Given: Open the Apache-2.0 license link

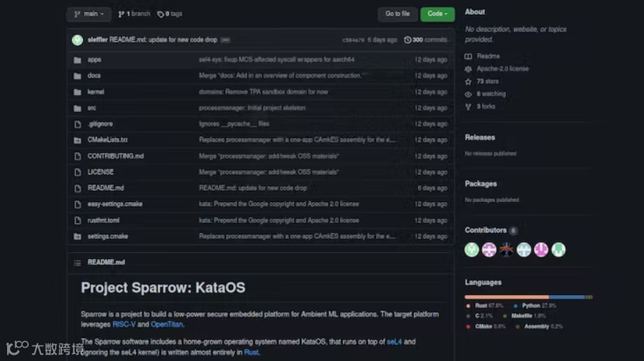Looking at the screenshot, I should coord(503,69).
